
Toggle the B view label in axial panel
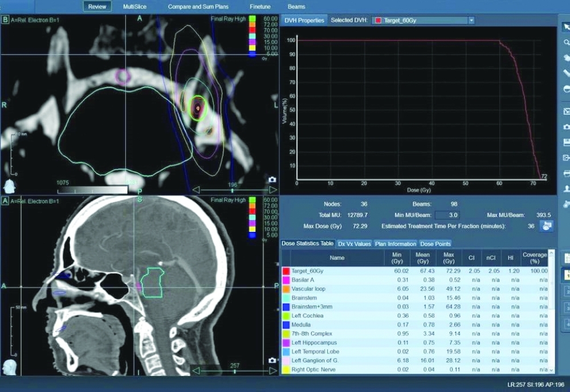coord(5,20)
